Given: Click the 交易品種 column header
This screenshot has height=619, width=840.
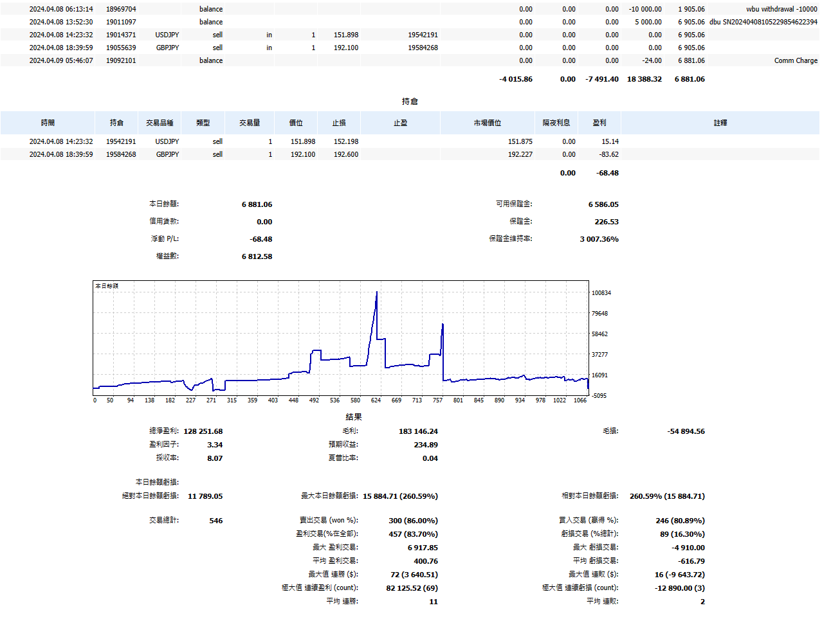Looking at the screenshot, I should coord(160,123).
